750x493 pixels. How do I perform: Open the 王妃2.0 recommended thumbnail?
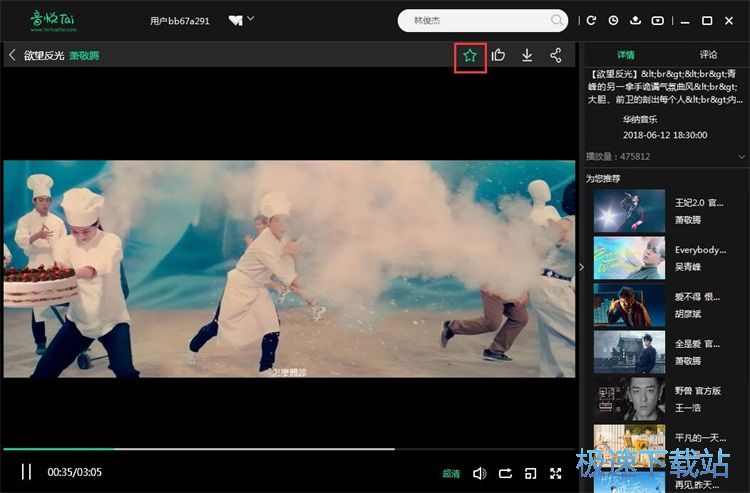[629, 211]
